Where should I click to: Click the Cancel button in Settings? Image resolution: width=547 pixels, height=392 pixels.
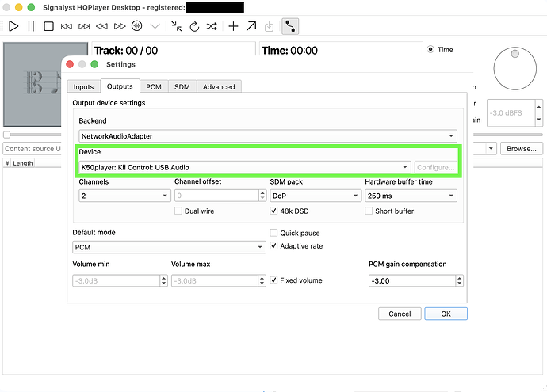[400, 314]
